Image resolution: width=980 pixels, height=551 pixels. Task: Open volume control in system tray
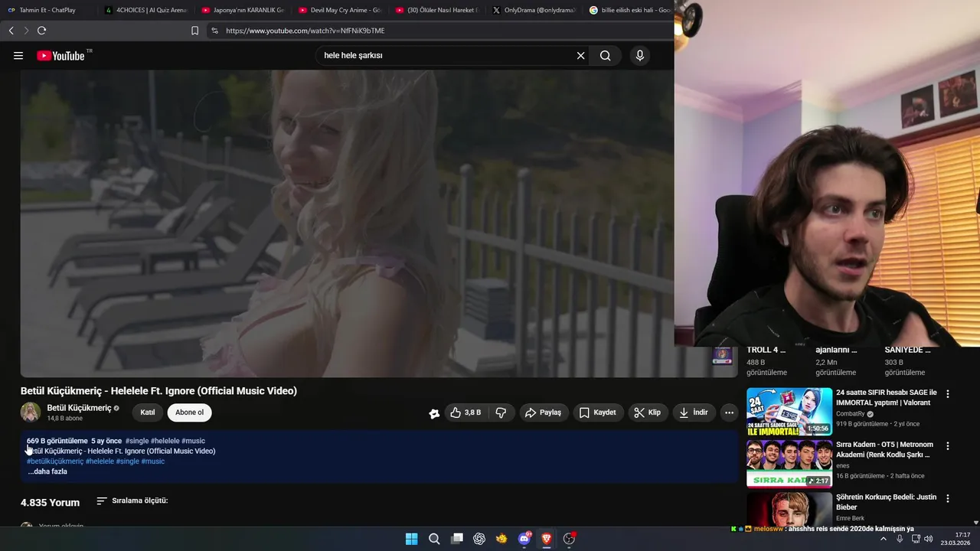[x=929, y=539]
